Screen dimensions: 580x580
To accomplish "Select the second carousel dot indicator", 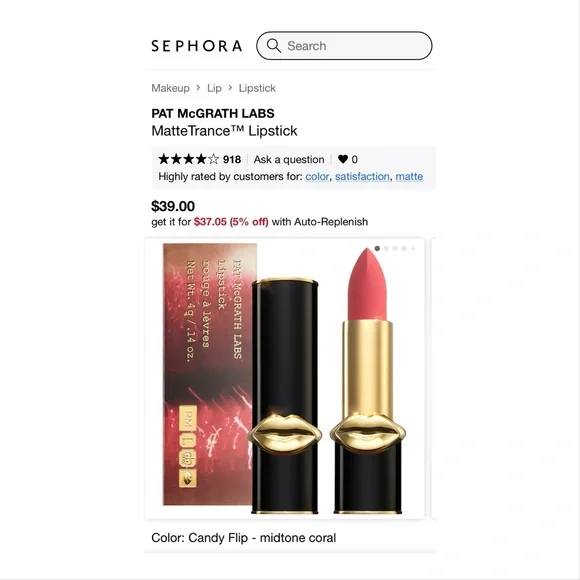I will pos(386,249).
